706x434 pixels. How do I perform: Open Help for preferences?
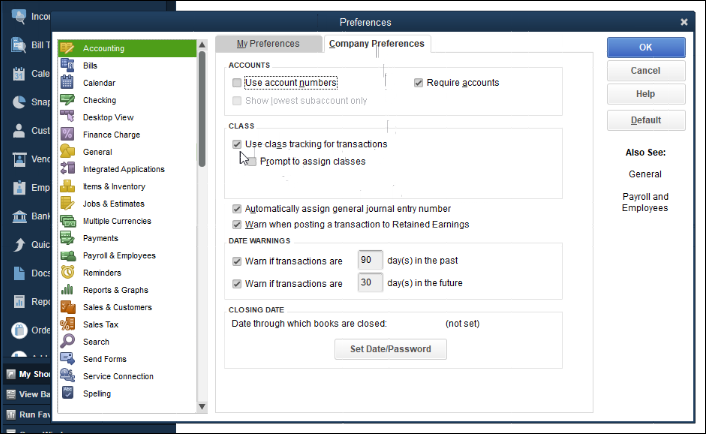[x=646, y=94]
